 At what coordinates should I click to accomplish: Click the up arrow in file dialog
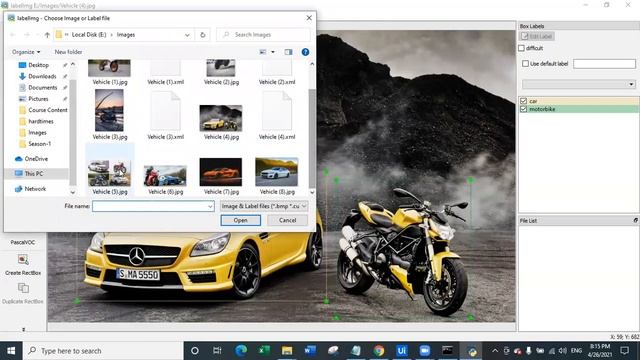pyautogui.click(x=47, y=35)
